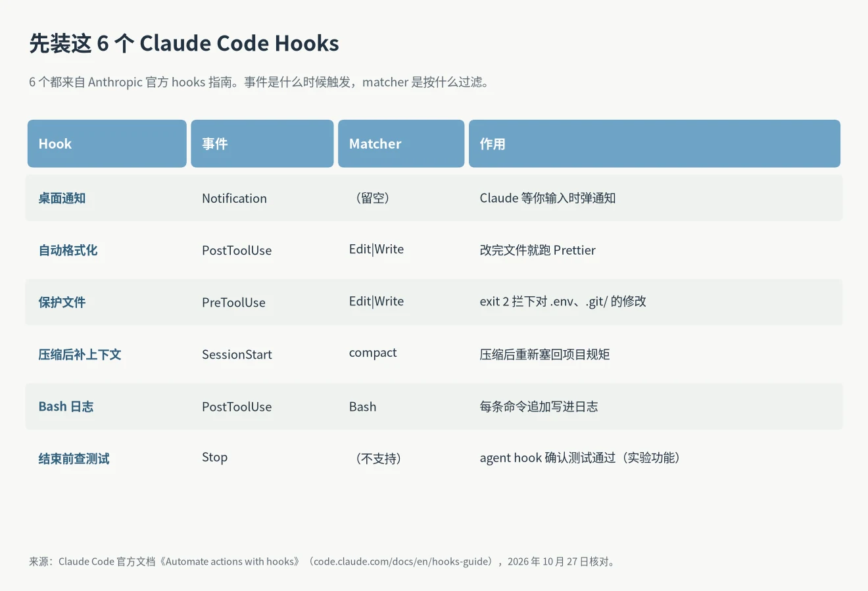Screen dimensions: 868x591
Task: Click the 'Matcher' column header
Action: (x=401, y=143)
